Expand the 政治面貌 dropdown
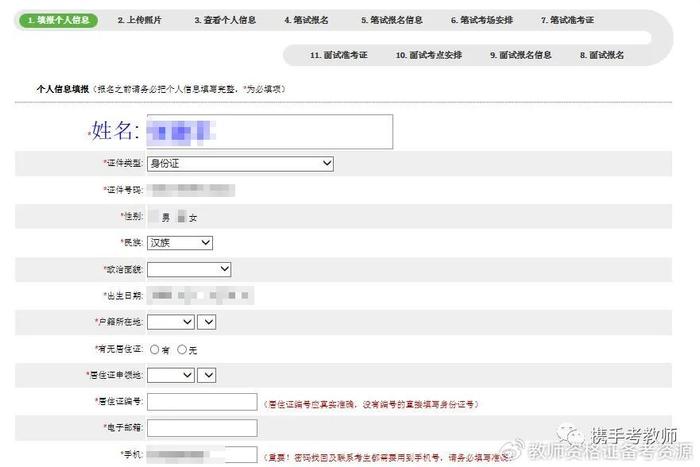 (189, 269)
